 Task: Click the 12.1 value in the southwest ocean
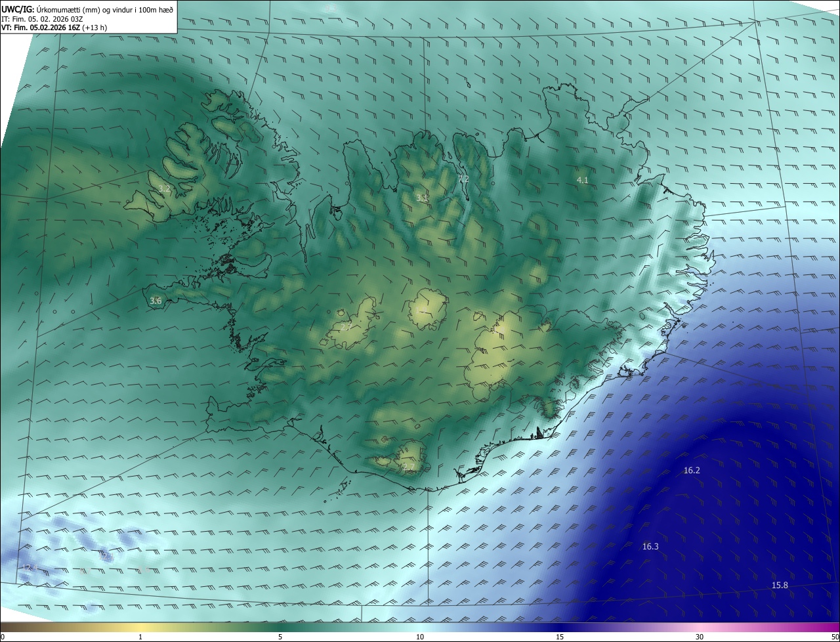pyautogui.click(x=106, y=557)
